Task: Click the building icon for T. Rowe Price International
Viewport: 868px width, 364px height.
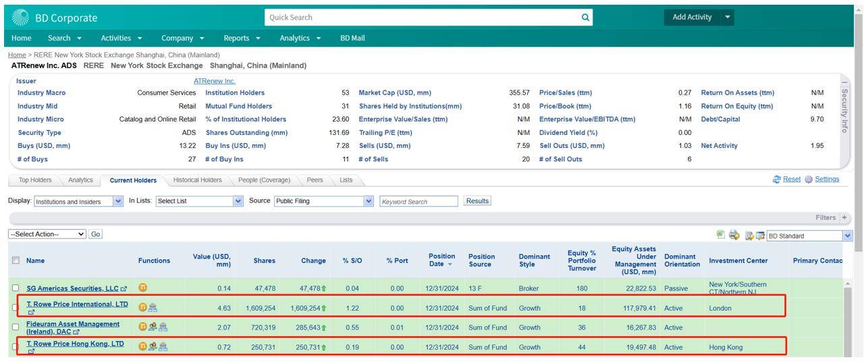Action: (x=153, y=307)
